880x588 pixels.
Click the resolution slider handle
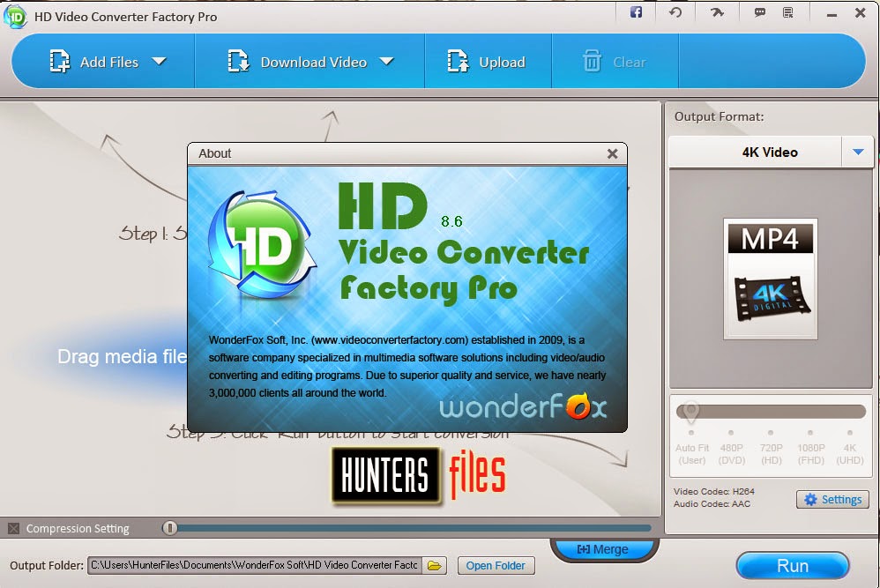click(690, 412)
